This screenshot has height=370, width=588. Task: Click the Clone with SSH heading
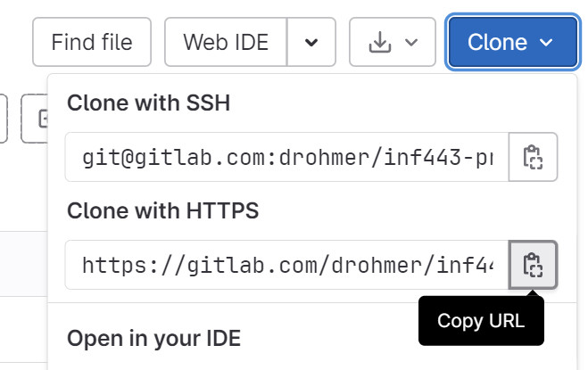[149, 103]
